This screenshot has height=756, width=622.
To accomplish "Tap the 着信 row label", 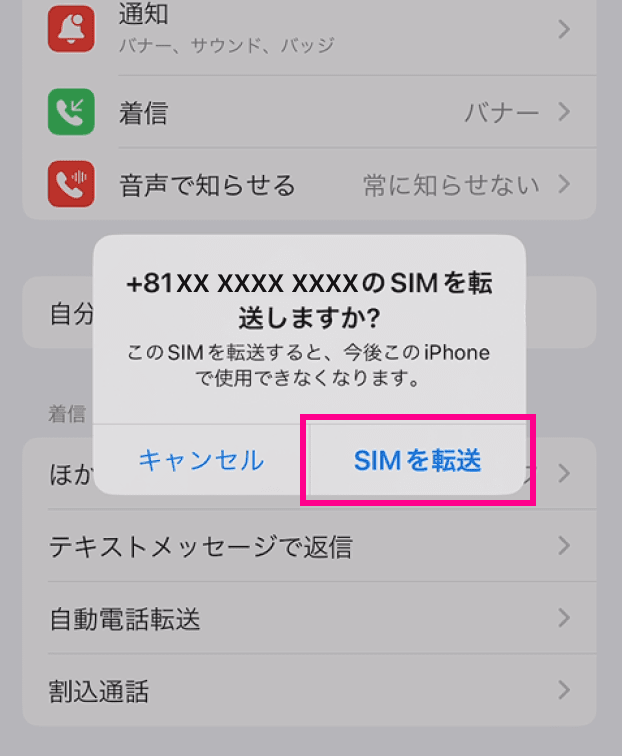I will (143, 113).
